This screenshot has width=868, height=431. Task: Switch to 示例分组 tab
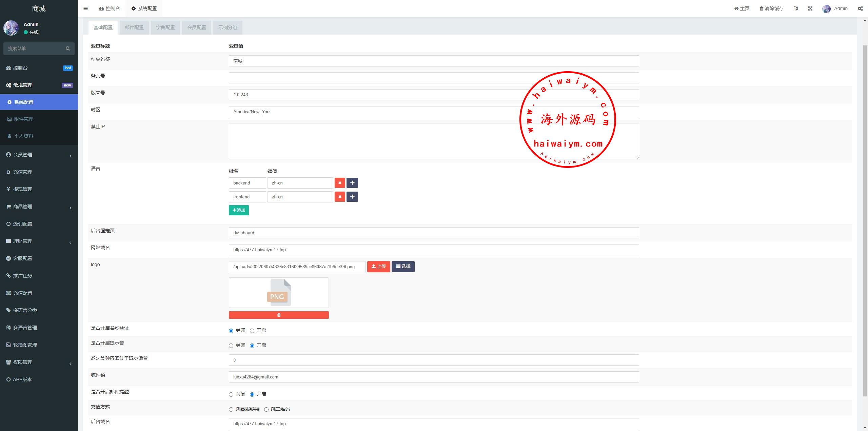[228, 27]
